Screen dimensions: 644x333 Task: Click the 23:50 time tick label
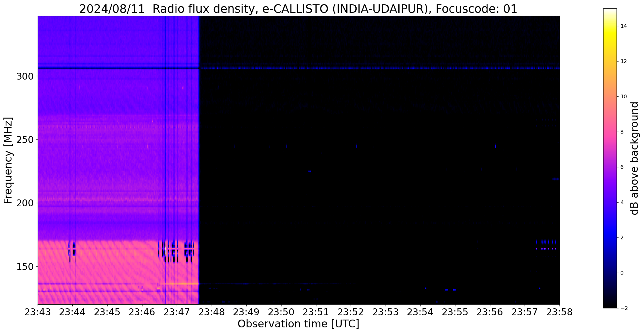(281, 312)
